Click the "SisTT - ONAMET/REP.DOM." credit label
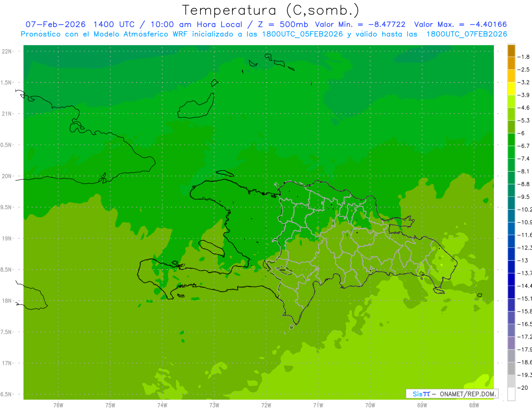 click(x=452, y=394)
